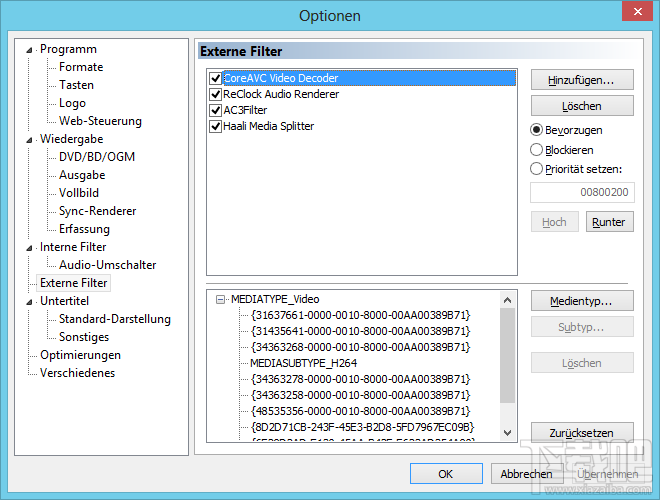Uncheck the CoreAVC Video Decoder checkbox
Screen dimensions: 660x500
coord(216,78)
